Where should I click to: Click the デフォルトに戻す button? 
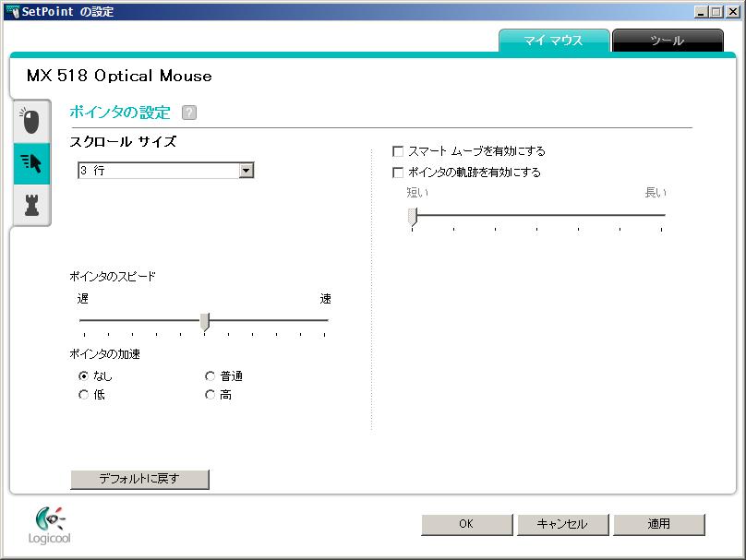(x=139, y=479)
